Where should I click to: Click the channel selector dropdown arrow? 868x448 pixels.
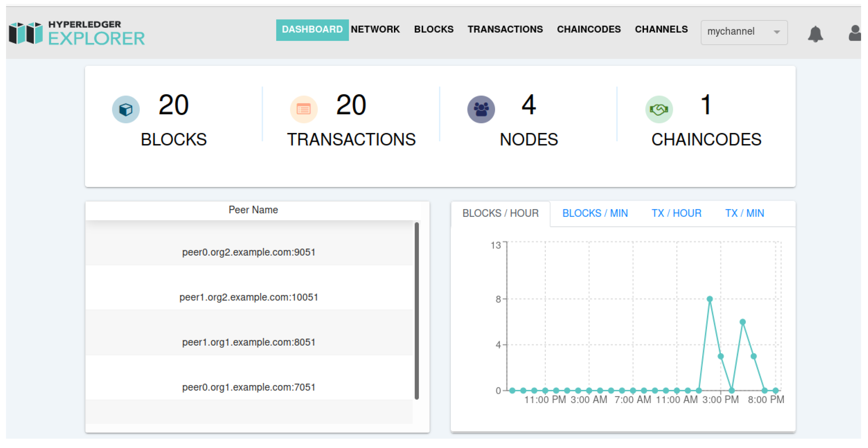777,32
